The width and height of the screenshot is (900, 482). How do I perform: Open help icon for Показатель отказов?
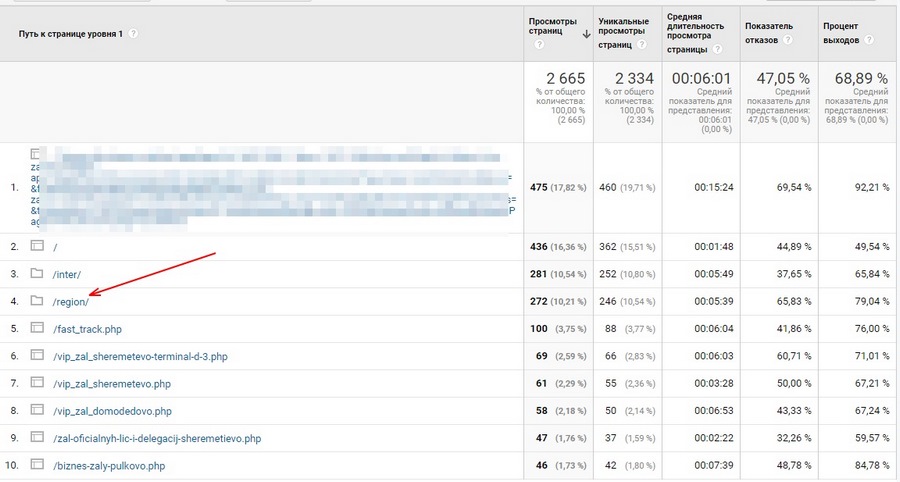pos(788,40)
